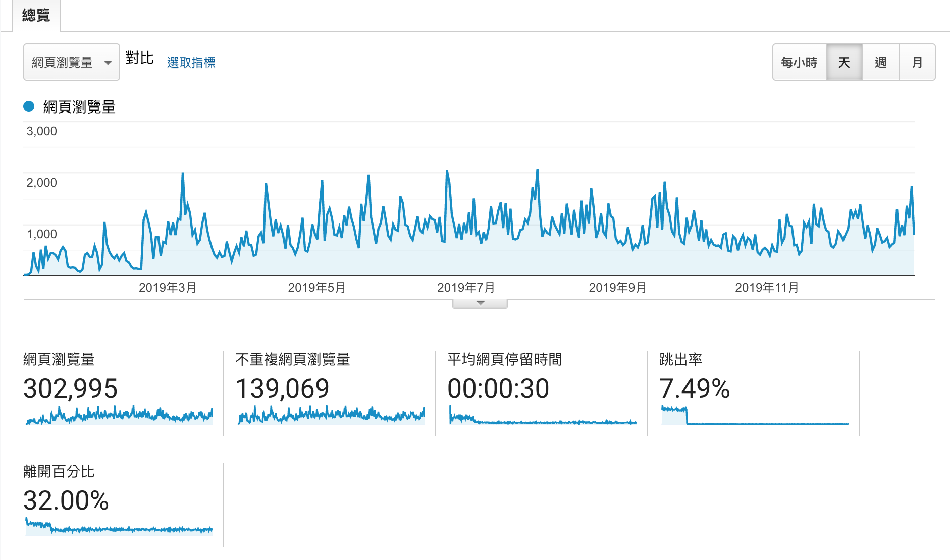This screenshot has width=950, height=560.
Task: Select the 離開百分比 sparkline chart
Action: pos(119,527)
